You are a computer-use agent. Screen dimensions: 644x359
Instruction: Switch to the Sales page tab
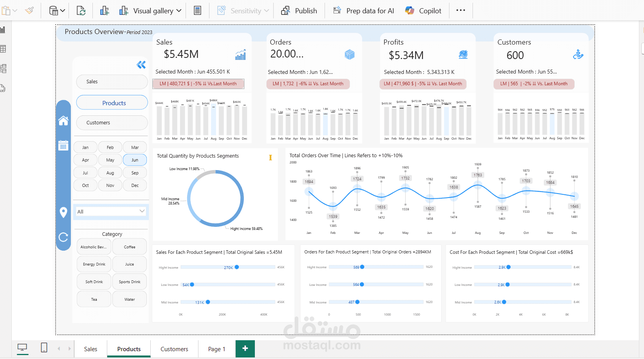90,348
